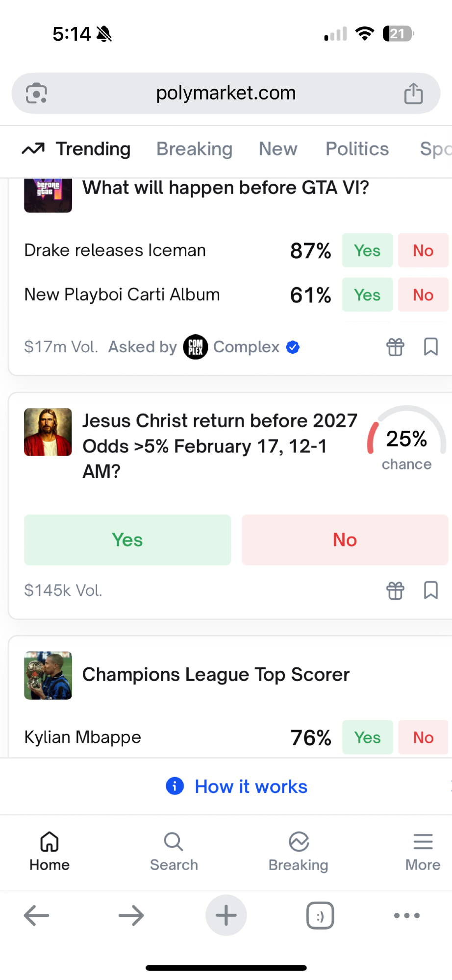Tap the camera scan icon in address bar
The height and width of the screenshot is (980, 452).
pyautogui.click(x=36, y=93)
